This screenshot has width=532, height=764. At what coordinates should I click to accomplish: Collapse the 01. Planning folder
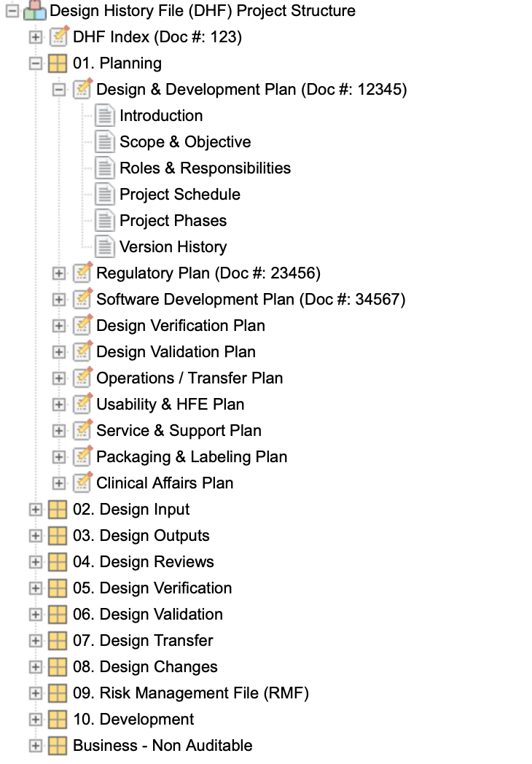tap(36, 63)
